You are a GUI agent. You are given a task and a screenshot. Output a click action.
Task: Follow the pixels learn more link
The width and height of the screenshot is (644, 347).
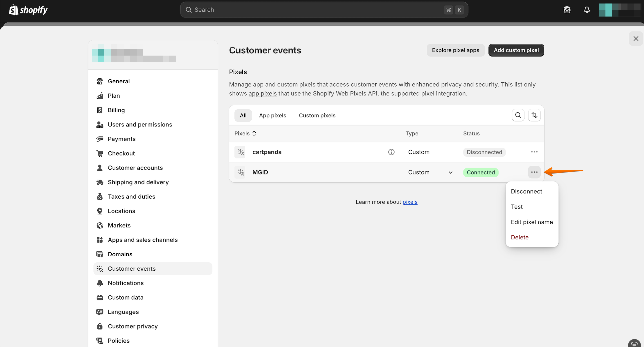tap(410, 202)
